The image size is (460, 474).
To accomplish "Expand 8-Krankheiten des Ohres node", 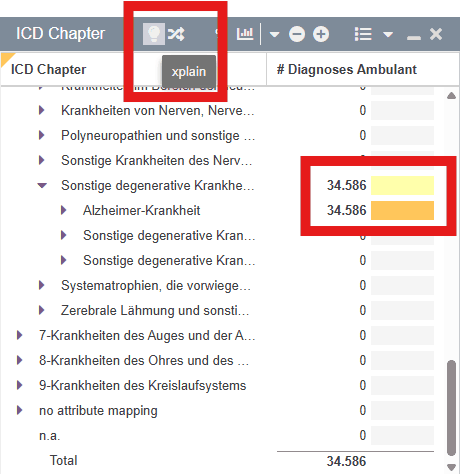I will (19, 360).
